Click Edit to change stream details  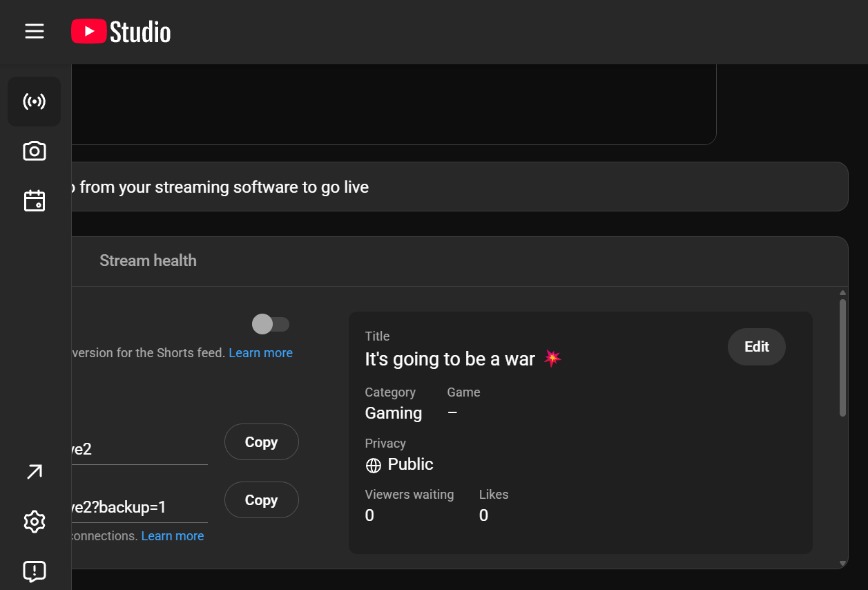pyautogui.click(x=756, y=347)
